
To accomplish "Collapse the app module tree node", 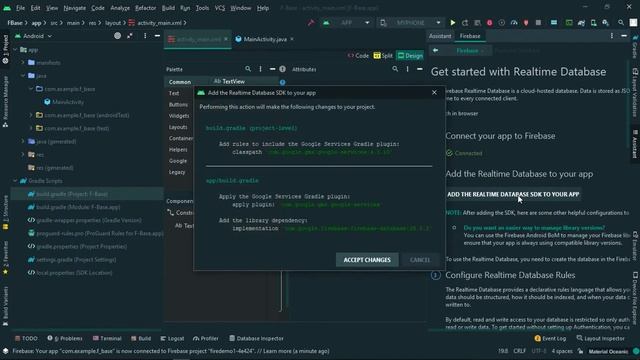I will [15, 50].
